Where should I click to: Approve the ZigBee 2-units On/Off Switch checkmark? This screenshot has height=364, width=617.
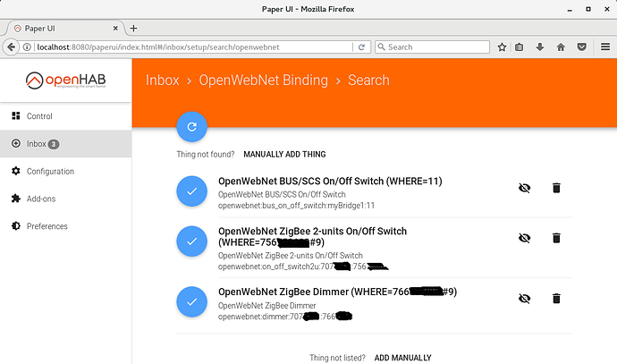tap(191, 241)
